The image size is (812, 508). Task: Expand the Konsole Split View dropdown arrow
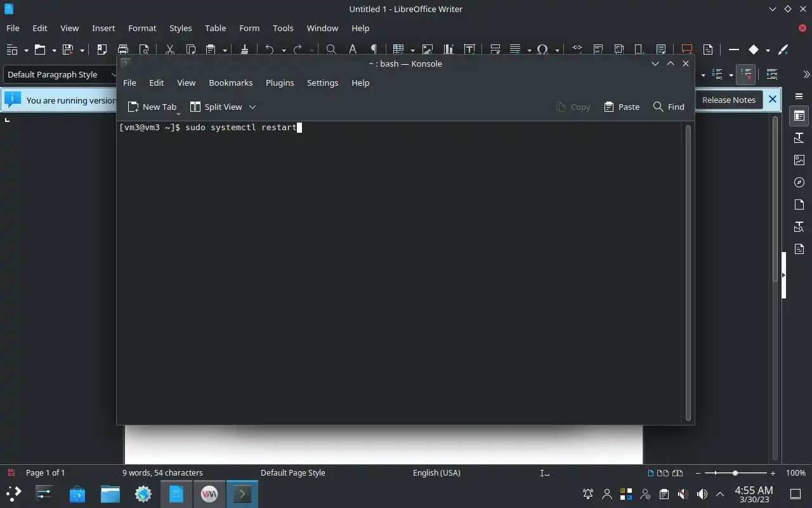click(x=252, y=107)
